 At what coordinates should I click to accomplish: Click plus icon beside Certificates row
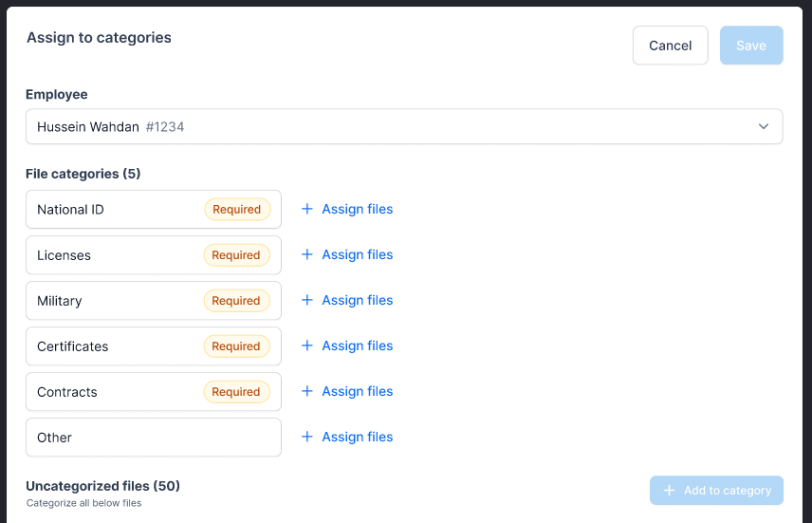click(306, 346)
